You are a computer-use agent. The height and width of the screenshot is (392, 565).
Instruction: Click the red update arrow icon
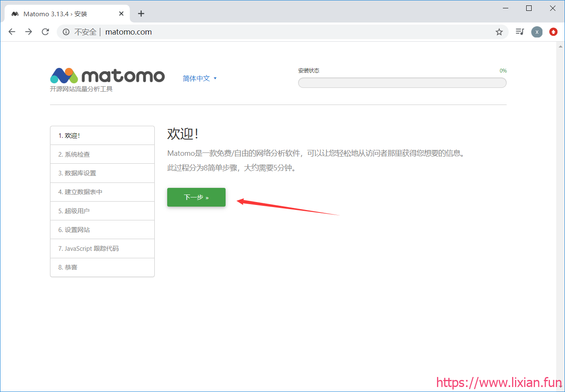point(553,32)
